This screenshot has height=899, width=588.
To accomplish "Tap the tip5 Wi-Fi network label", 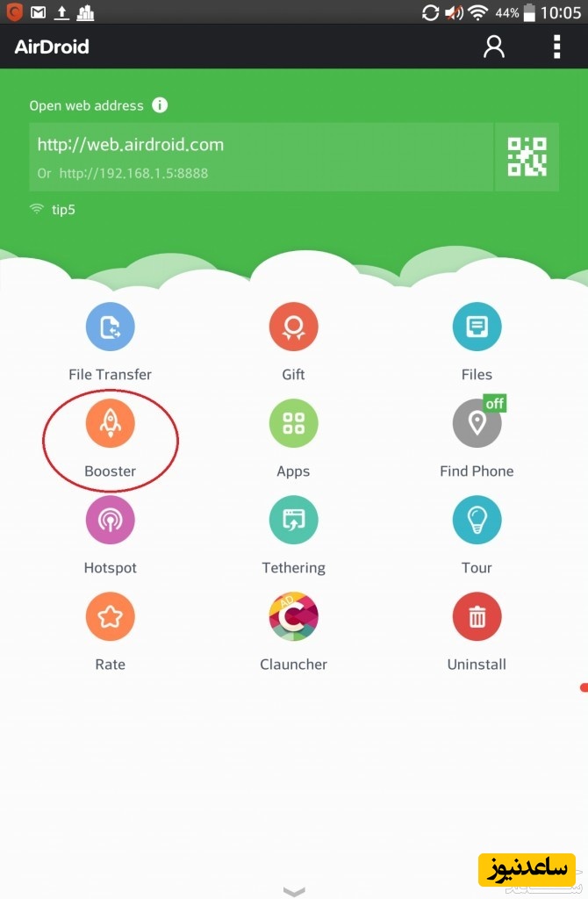I will point(63,209).
